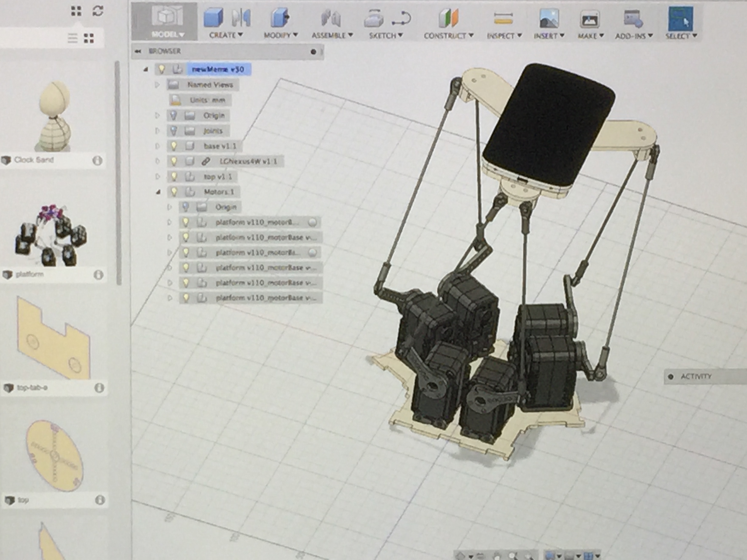This screenshot has height=560, width=747.
Task: Click the Assemble joint icon
Action: tap(331, 18)
